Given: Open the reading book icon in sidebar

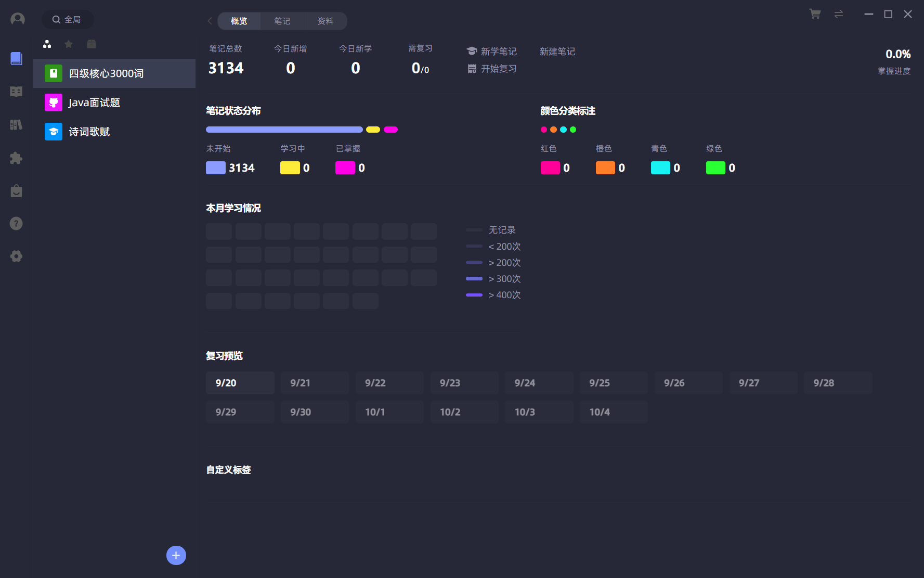Looking at the screenshot, I should [16, 92].
